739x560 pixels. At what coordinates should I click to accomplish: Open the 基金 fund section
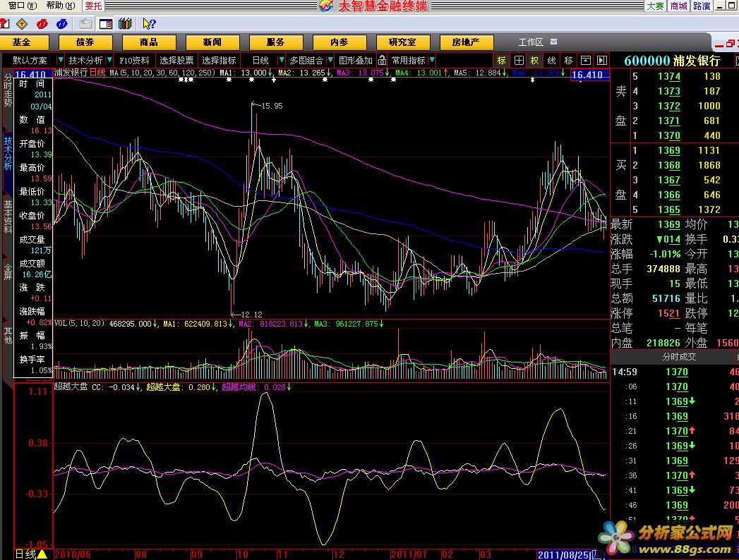coord(22,42)
